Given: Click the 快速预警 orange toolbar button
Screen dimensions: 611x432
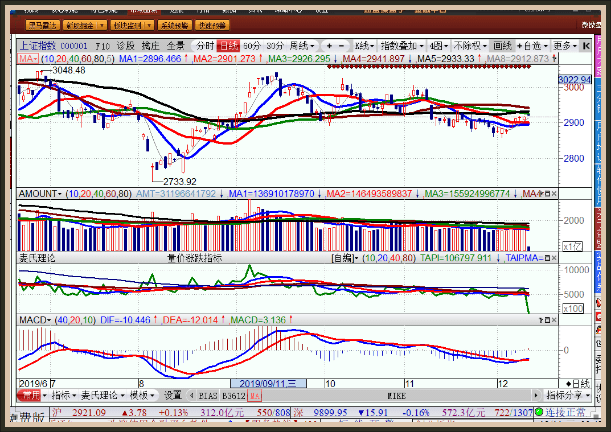Looking at the screenshot, I should coord(212,25).
